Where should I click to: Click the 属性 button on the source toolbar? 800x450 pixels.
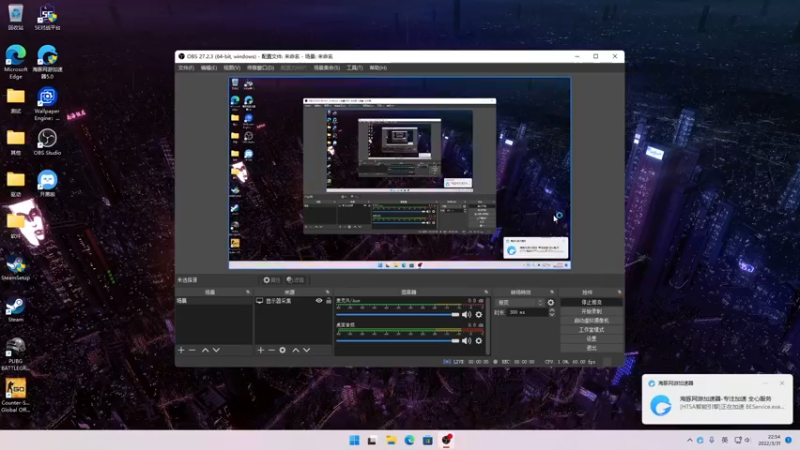tap(271, 280)
